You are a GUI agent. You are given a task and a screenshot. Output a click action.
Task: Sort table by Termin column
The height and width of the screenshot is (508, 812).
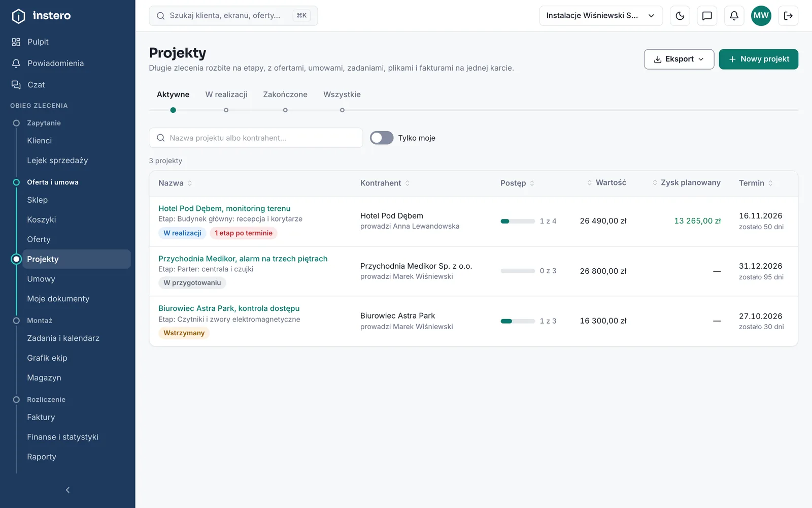click(x=756, y=183)
